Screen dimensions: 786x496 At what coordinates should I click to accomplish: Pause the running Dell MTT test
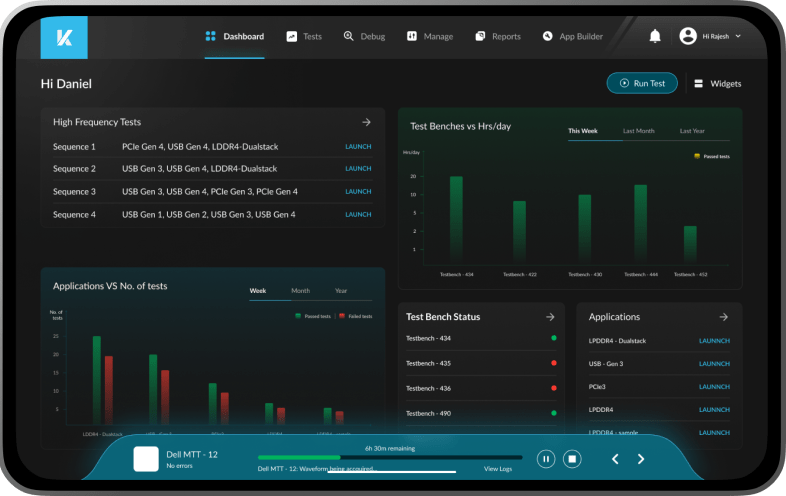click(x=546, y=459)
